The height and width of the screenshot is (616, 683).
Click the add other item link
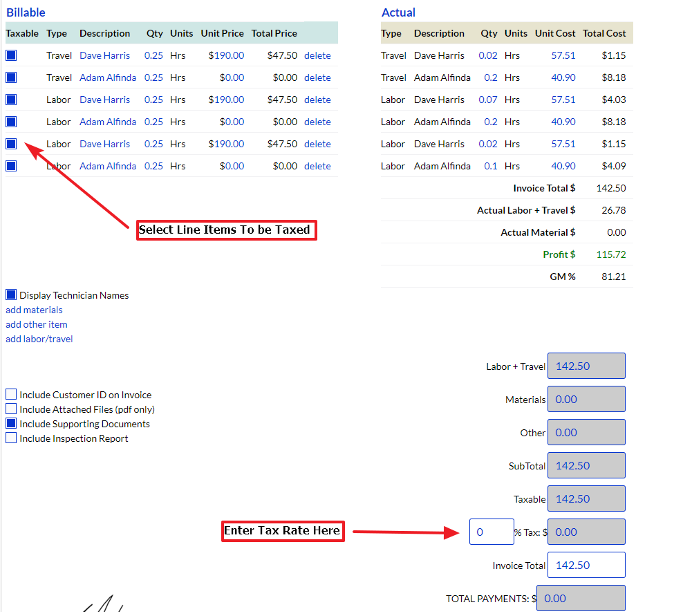(x=37, y=324)
